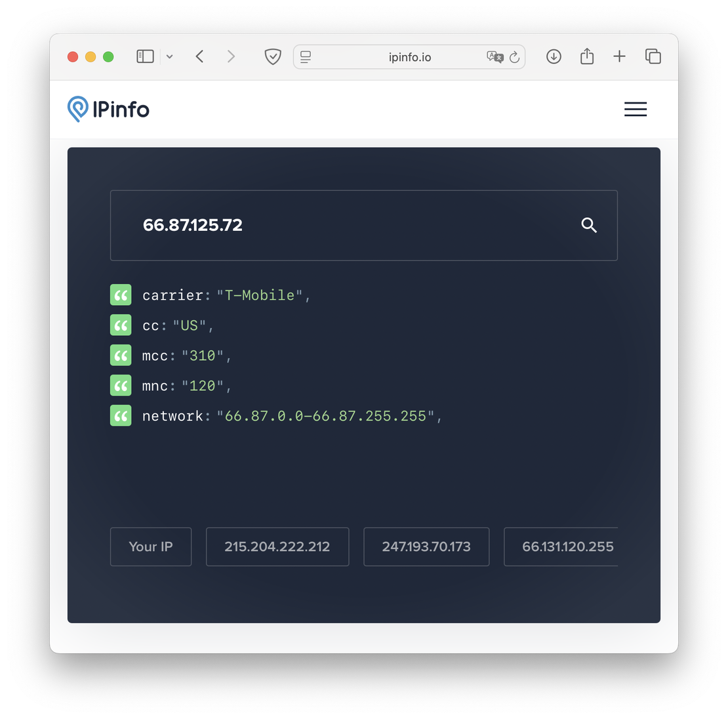The image size is (728, 719).
Task: Select sample IP 215.204.222.212
Action: [x=277, y=546]
